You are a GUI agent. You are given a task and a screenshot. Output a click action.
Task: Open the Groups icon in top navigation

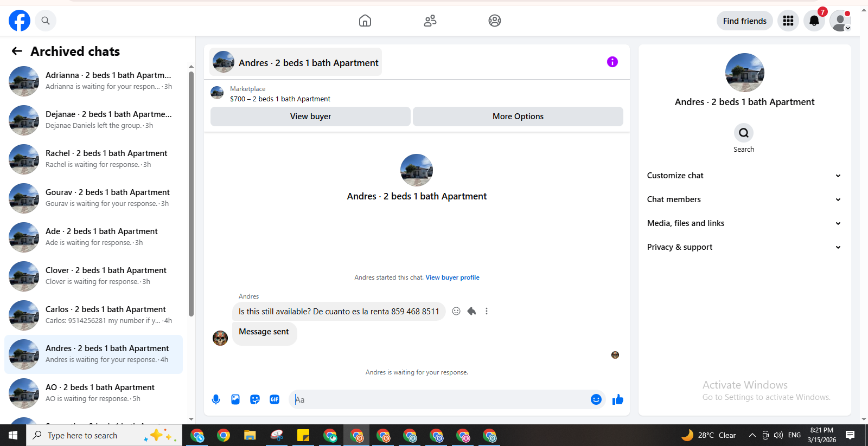tap(495, 21)
